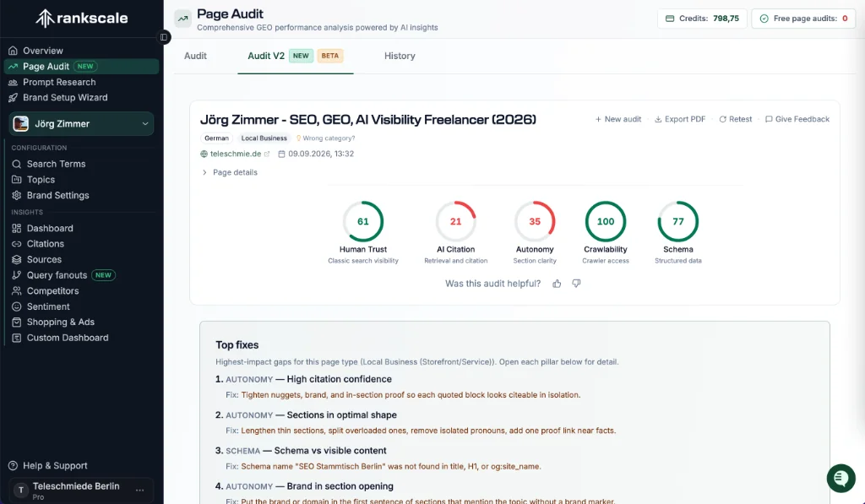This screenshot has height=504, width=865.
Task: Click the Query fanouts branch icon
Action: pos(17,275)
